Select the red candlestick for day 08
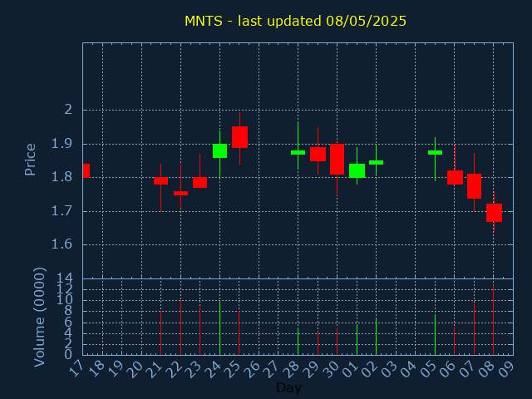This screenshot has width=532, height=399. (x=494, y=213)
